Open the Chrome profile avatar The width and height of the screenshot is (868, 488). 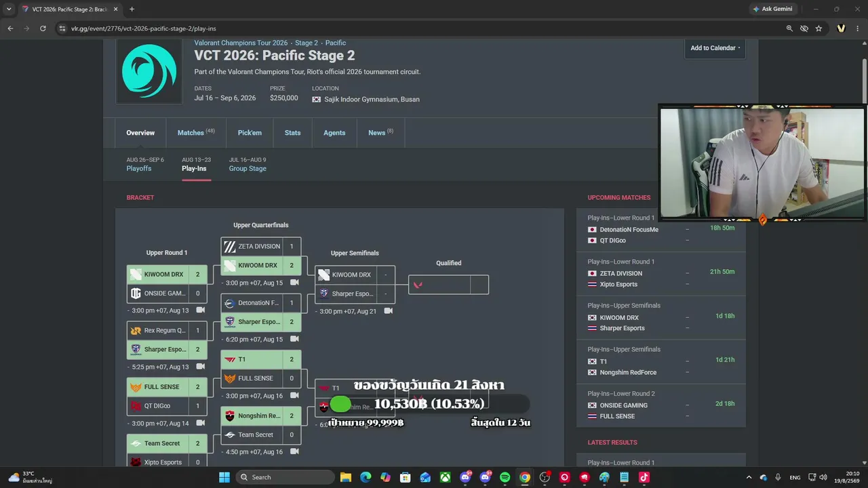click(842, 28)
